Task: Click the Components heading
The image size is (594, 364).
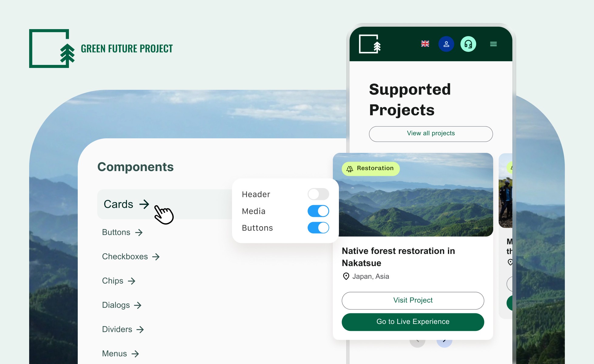Action: coord(135,167)
